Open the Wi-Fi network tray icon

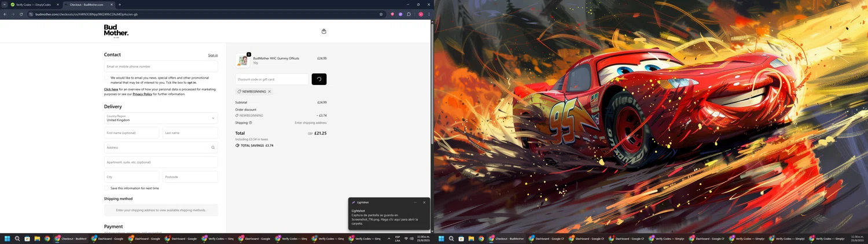coord(406,238)
